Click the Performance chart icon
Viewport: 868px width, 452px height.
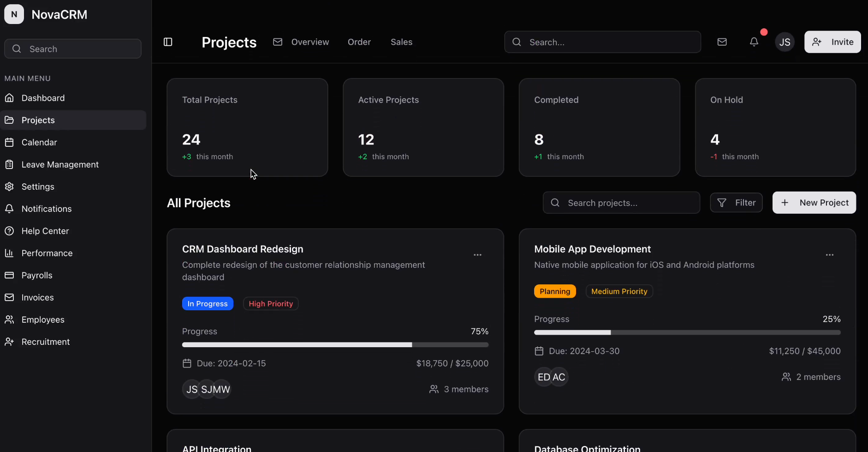click(9, 253)
